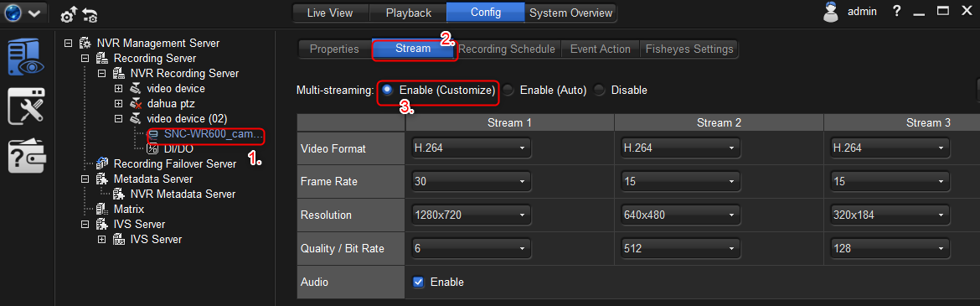This screenshot has width=980, height=306.
Task: Switch to the Playback tab
Action: point(408,13)
